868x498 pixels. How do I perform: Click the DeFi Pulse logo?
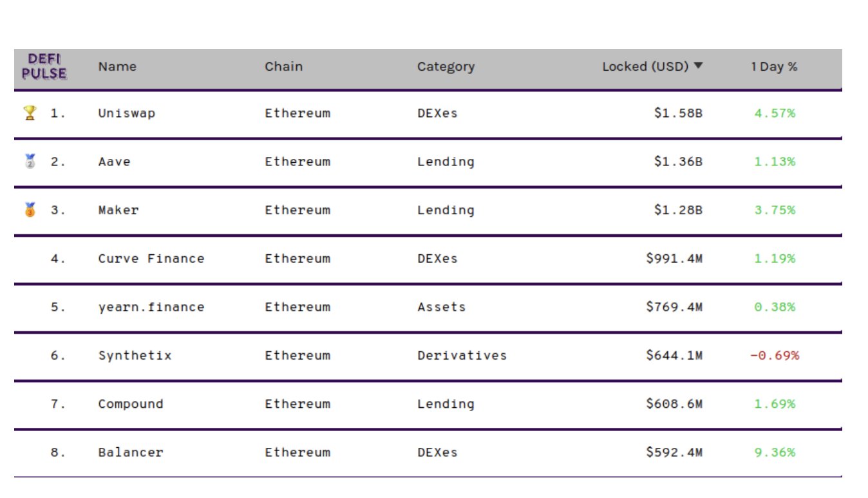tap(44, 66)
